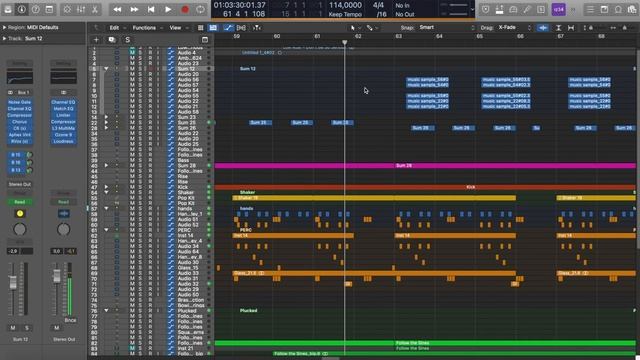Mute the Audio 4 track
Image resolution: width=640 pixels, height=360 pixels.
click(x=132, y=53)
